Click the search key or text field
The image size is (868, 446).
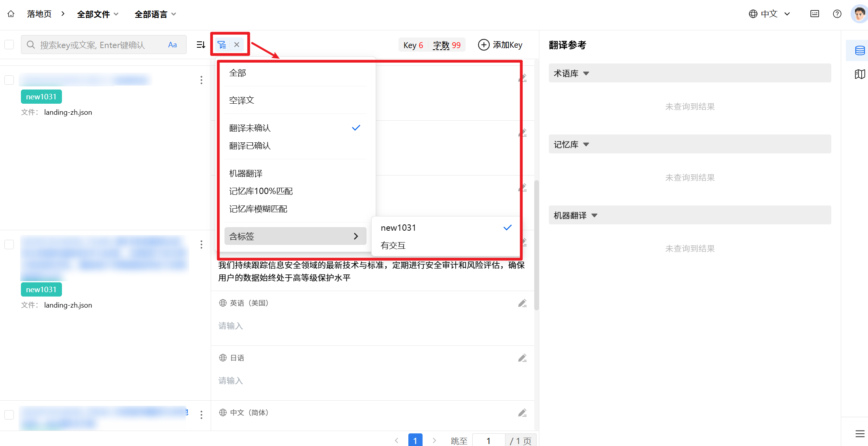[99, 45]
